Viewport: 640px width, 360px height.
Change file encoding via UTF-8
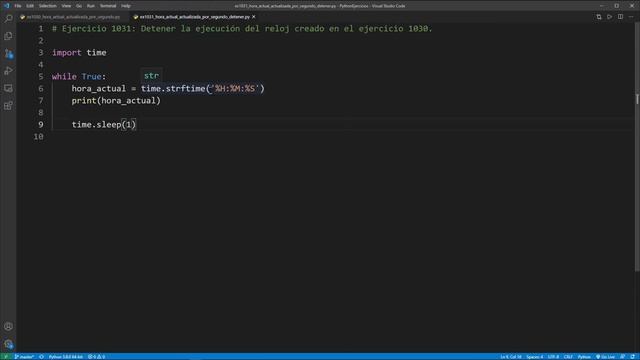[x=553, y=357]
